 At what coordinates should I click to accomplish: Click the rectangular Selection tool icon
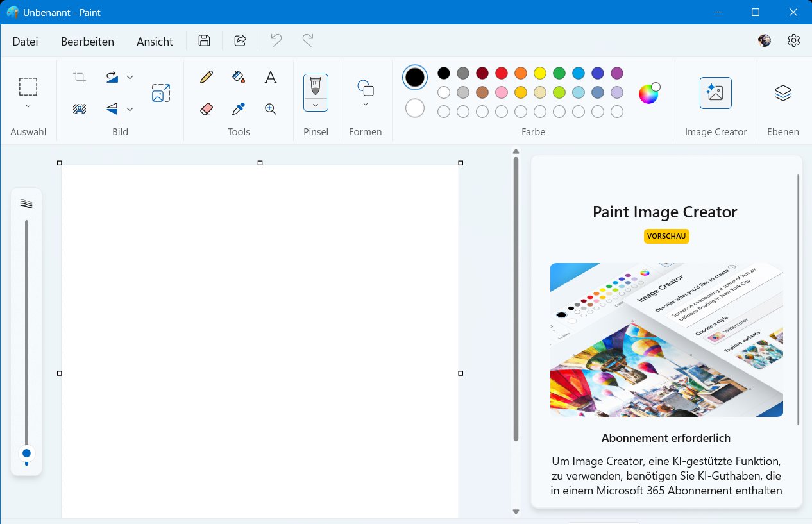click(x=28, y=87)
